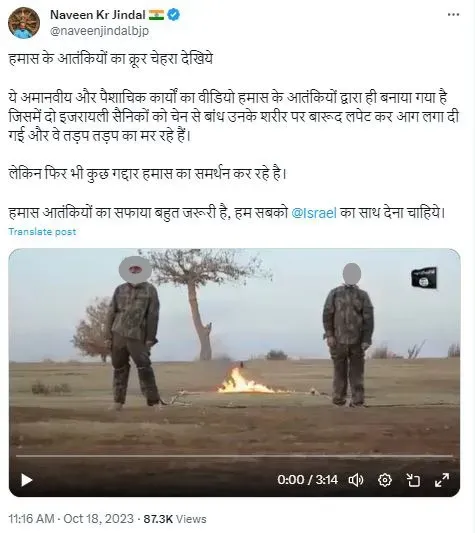This screenshot has width=475, height=533.
Task: Click the Translate post link
Action: pyautogui.click(x=42, y=232)
